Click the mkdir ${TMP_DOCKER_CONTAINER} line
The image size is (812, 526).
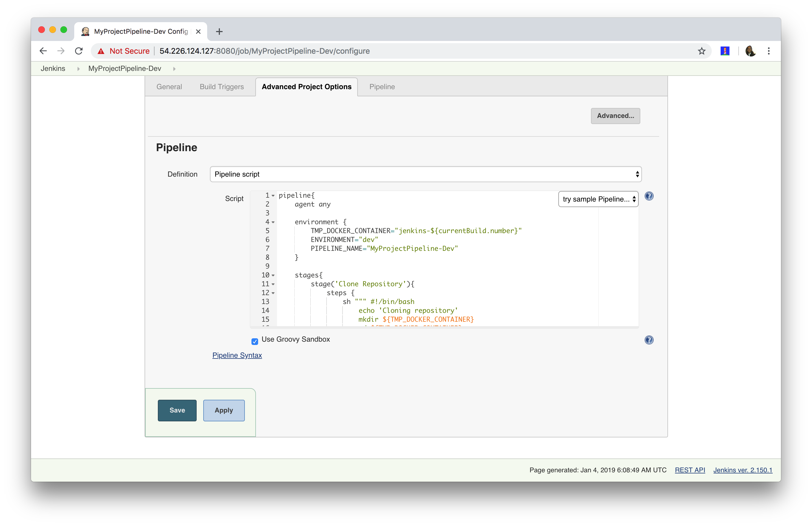(x=416, y=320)
